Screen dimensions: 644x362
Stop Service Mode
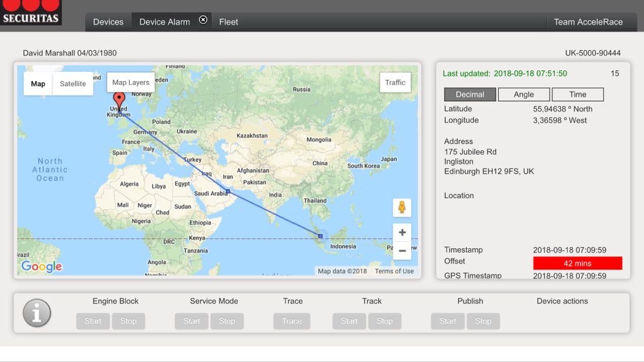click(x=227, y=321)
